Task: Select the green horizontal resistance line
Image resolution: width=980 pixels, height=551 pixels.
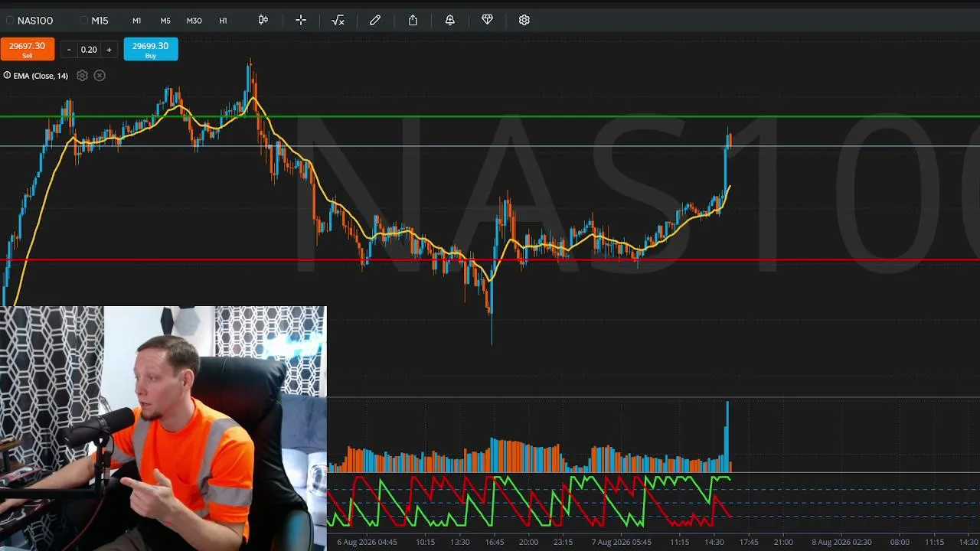Action: (490, 117)
